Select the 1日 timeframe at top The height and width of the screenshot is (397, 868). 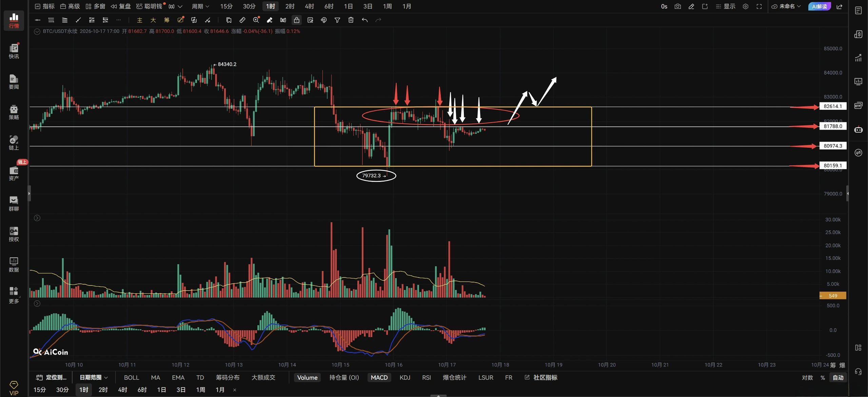point(348,6)
